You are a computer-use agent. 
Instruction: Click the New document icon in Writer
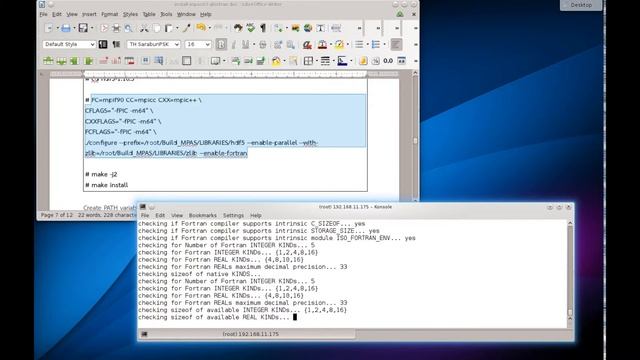[48, 28]
